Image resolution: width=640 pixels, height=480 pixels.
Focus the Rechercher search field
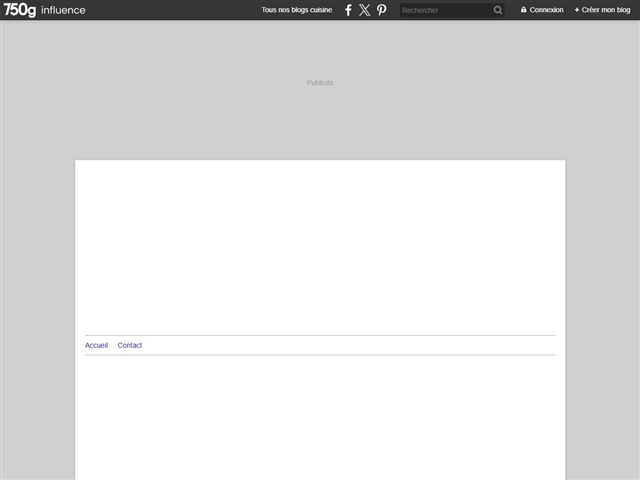pyautogui.click(x=445, y=10)
